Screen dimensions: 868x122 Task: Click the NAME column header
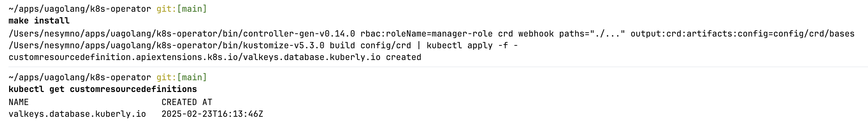[x=19, y=102]
